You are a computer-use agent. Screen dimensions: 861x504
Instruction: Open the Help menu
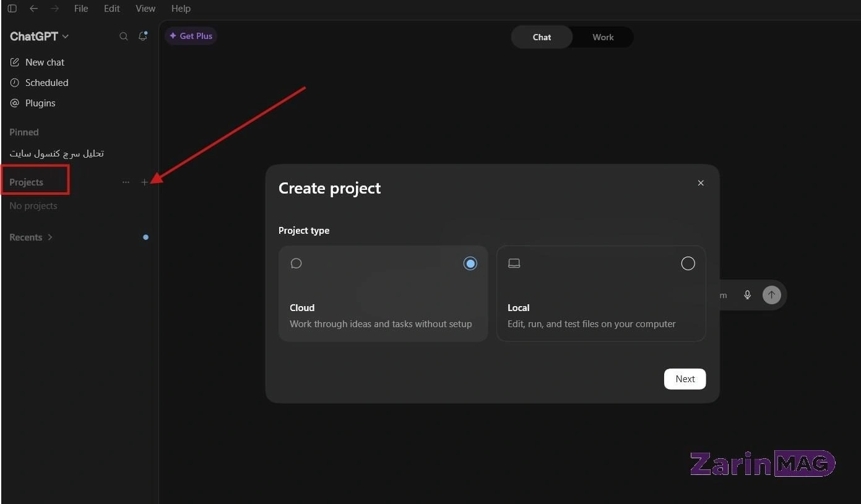[x=181, y=9]
